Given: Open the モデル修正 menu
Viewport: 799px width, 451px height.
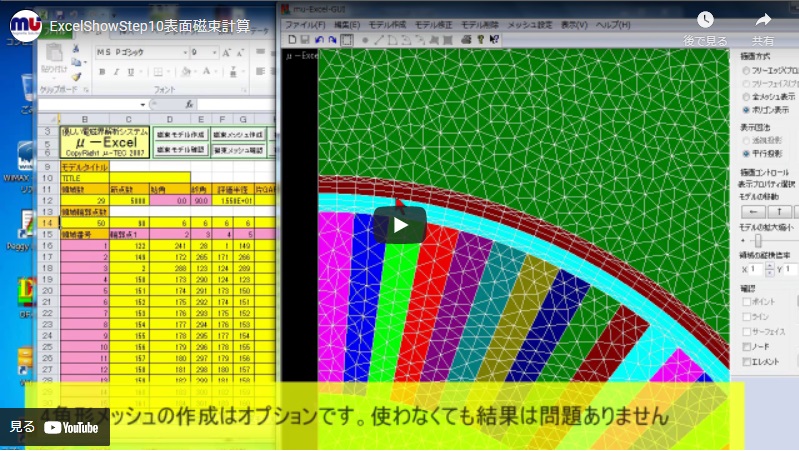Looking at the screenshot, I should [434, 24].
